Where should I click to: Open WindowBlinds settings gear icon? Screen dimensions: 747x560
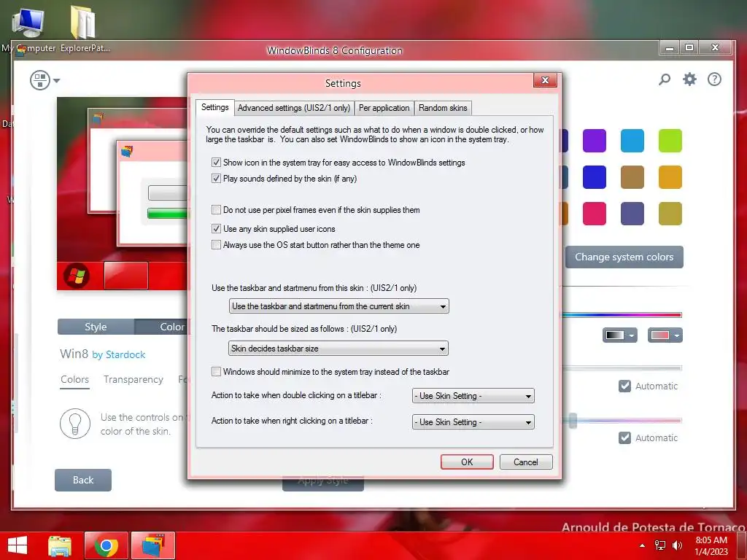click(x=689, y=79)
